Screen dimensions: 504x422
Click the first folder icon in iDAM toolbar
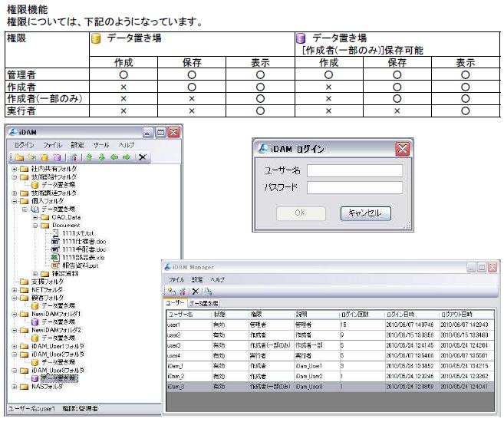tap(19, 157)
